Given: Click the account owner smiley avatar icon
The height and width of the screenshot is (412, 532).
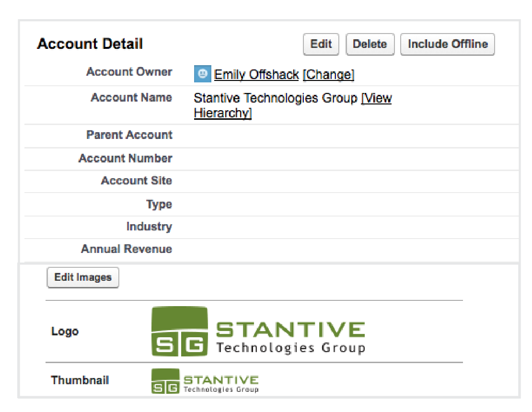Looking at the screenshot, I should point(202,74).
